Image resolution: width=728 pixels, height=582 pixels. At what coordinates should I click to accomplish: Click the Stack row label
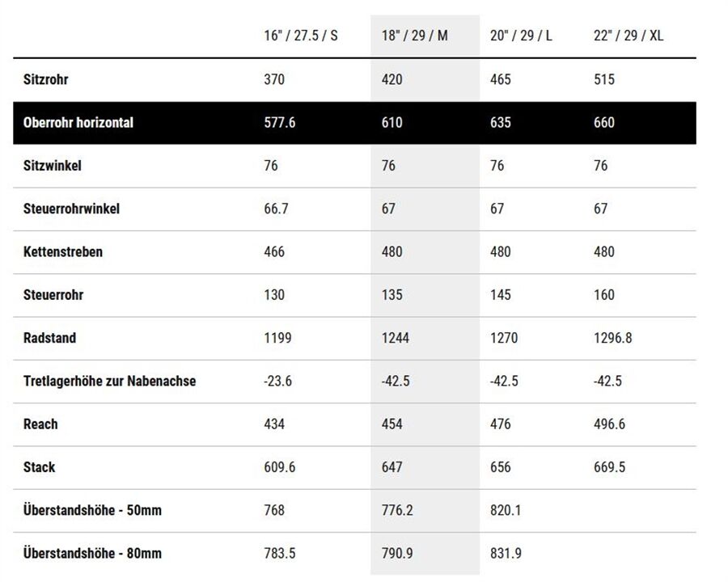(x=40, y=467)
